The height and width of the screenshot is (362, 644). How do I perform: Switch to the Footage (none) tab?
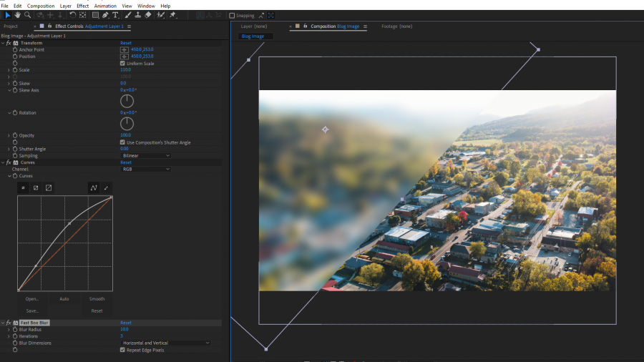(396, 26)
